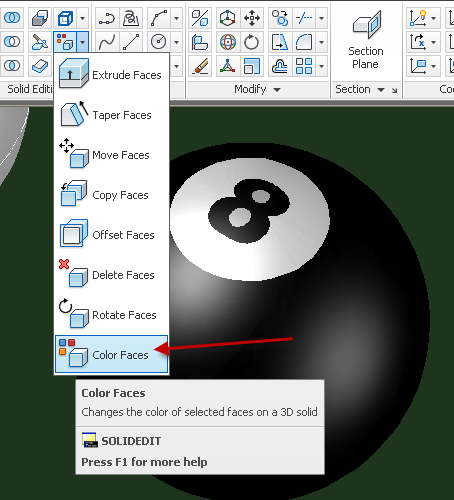Click the 3D Align icon
Screen dimensions: 454x500
[x=200, y=42]
